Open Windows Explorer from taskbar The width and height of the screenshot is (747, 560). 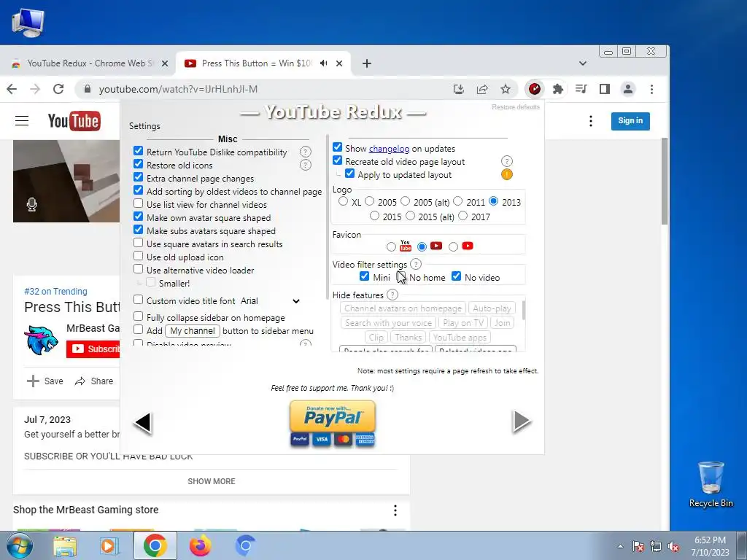pos(64,545)
